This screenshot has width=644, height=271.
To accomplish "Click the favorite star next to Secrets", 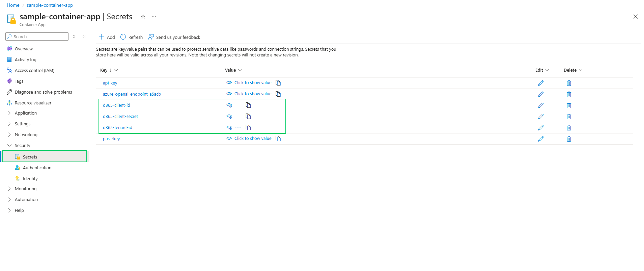I will click(x=143, y=17).
